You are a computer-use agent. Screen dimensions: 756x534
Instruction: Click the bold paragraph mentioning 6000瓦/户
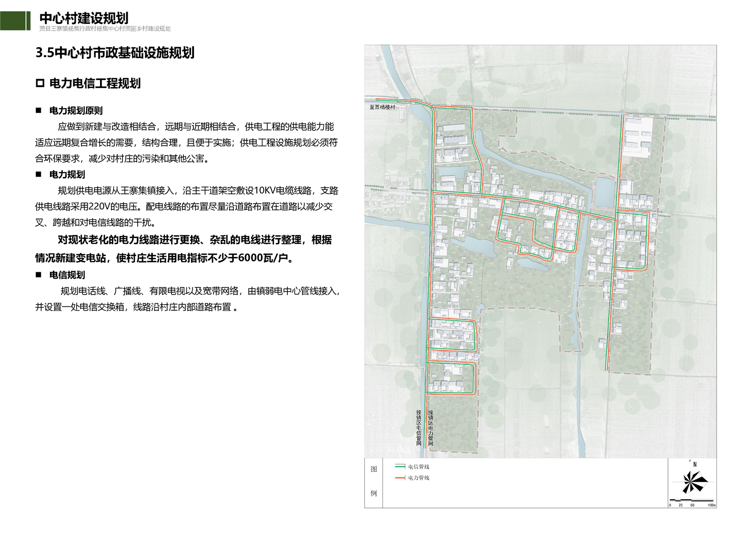click(x=183, y=248)
